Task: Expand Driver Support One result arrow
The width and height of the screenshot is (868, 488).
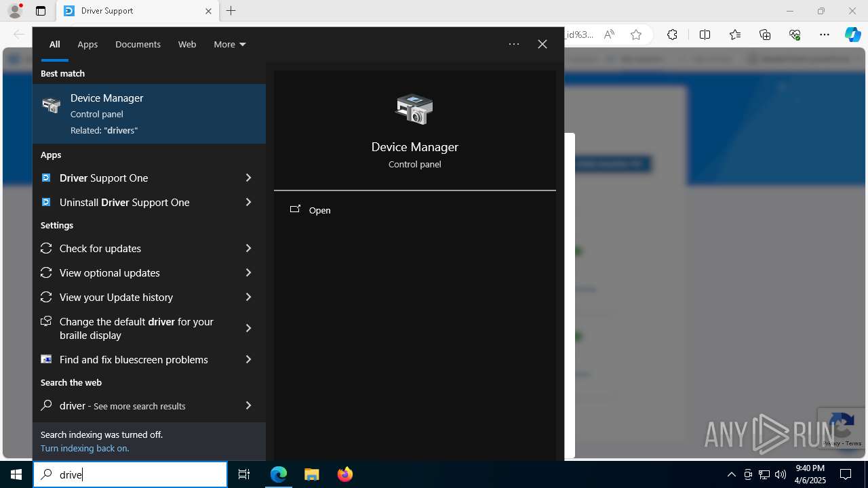Action: coord(248,178)
